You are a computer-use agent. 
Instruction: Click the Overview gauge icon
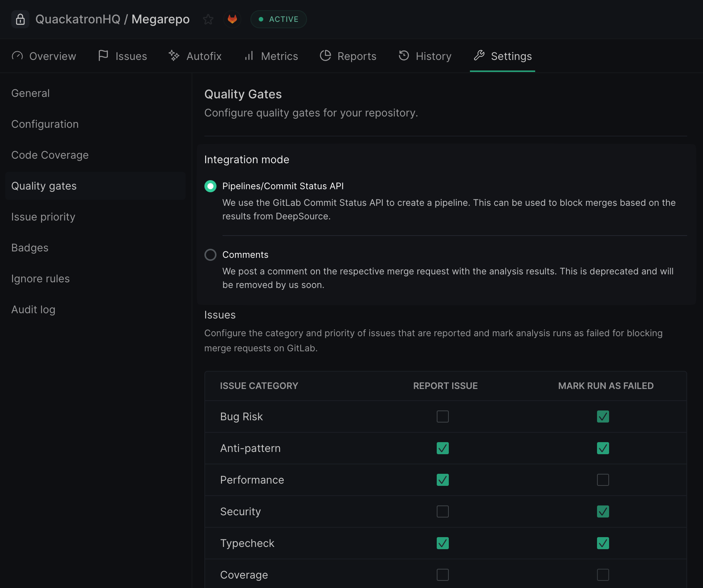coord(17,56)
